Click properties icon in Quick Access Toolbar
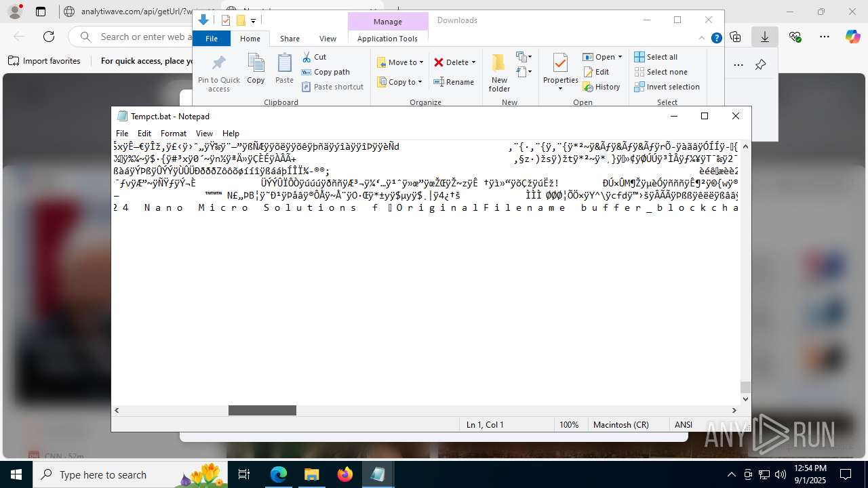 pos(226,20)
